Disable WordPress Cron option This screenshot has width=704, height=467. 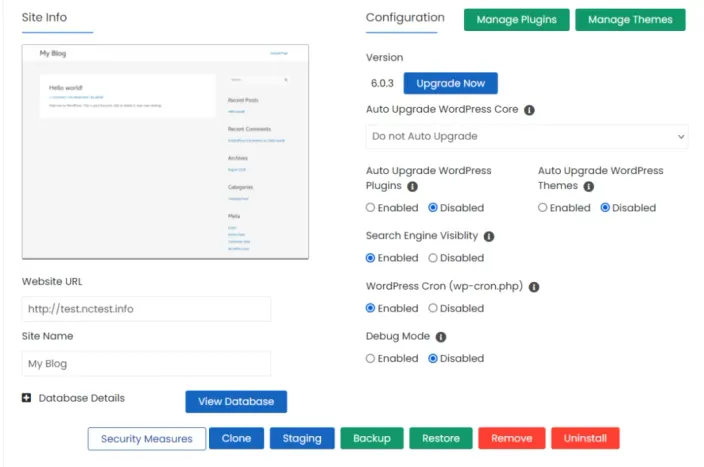click(x=433, y=308)
